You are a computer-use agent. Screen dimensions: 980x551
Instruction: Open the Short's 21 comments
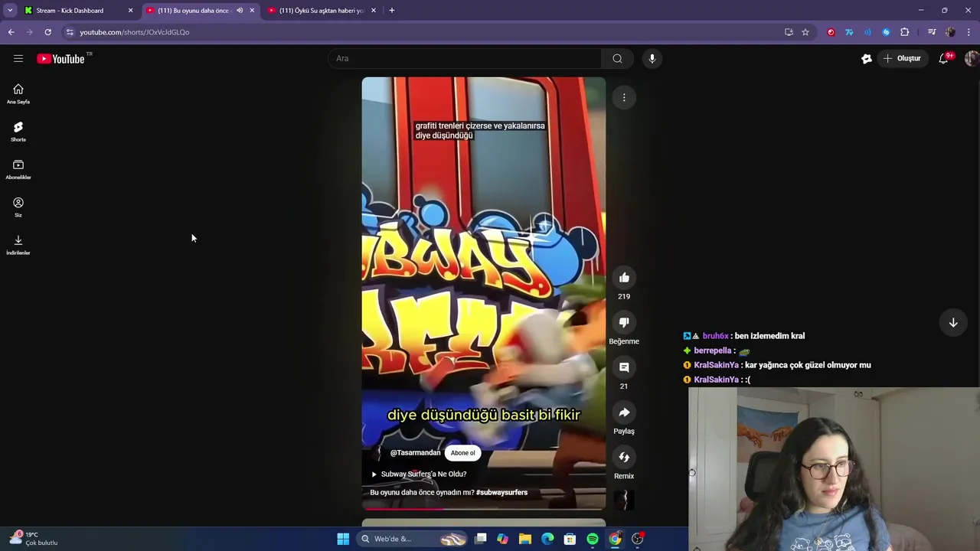pyautogui.click(x=624, y=367)
